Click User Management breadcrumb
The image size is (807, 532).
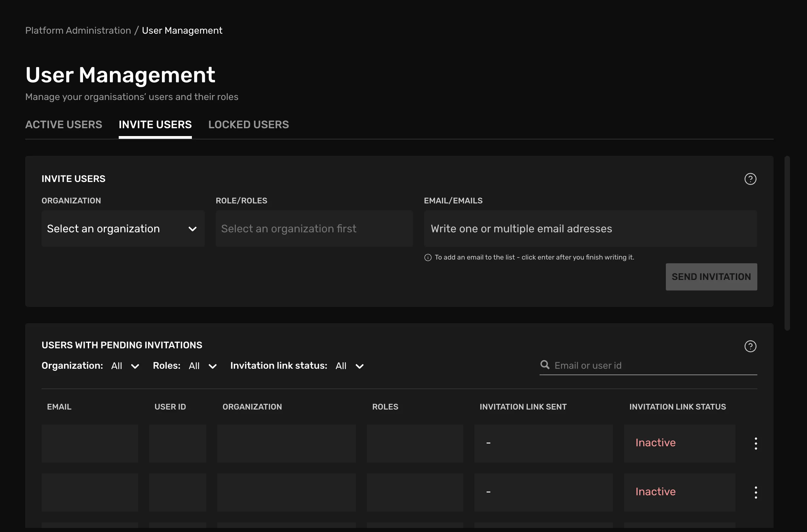click(x=182, y=31)
